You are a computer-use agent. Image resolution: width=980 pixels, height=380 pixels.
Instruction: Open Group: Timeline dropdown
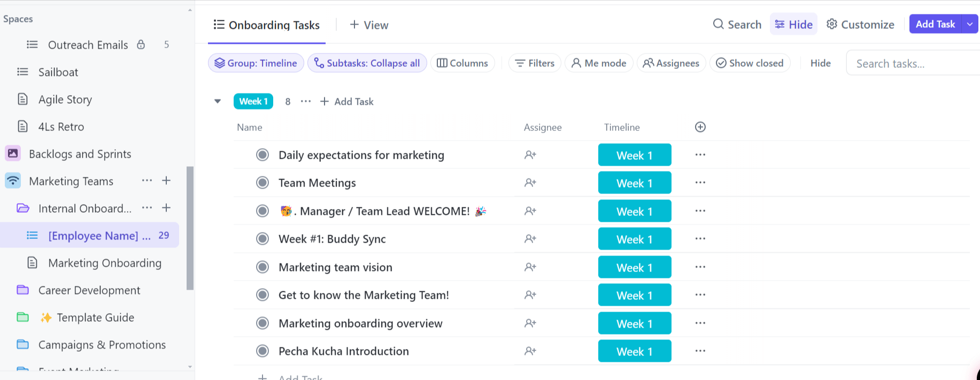[x=256, y=63]
